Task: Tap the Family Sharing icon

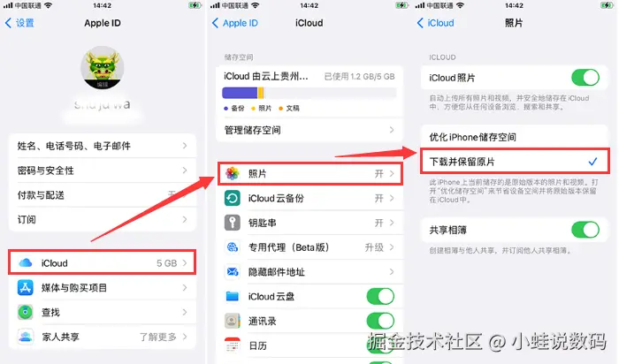Action: click(26, 337)
